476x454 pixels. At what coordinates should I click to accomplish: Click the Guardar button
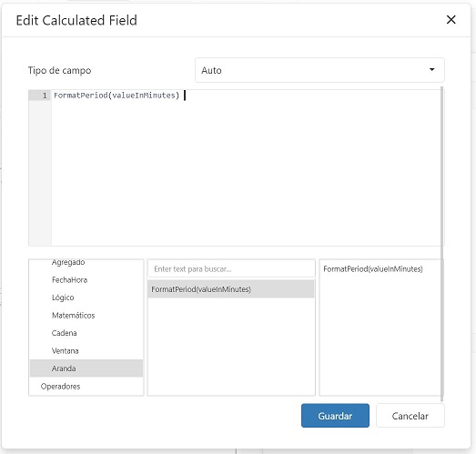pos(335,416)
